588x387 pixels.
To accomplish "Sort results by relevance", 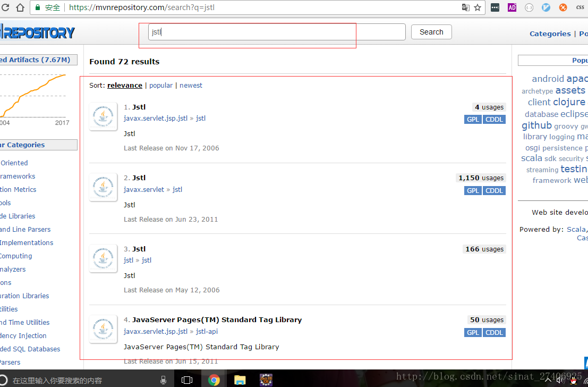I will point(124,86).
